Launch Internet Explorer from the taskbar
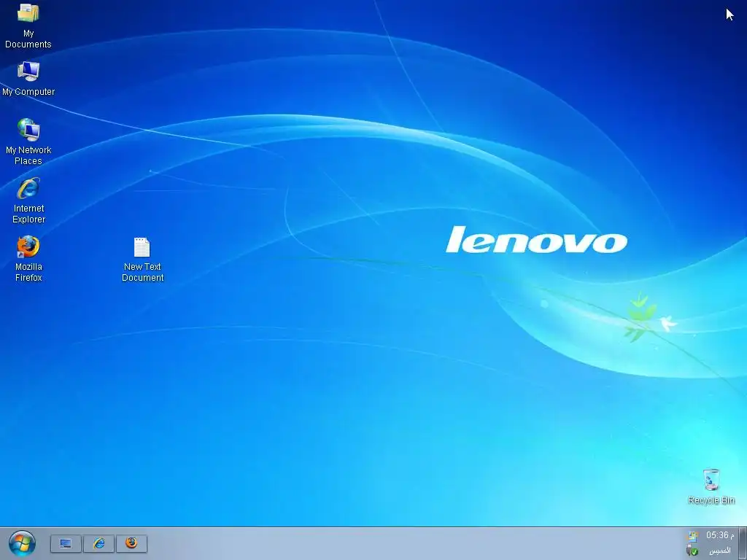The image size is (747, 560). 98,543
